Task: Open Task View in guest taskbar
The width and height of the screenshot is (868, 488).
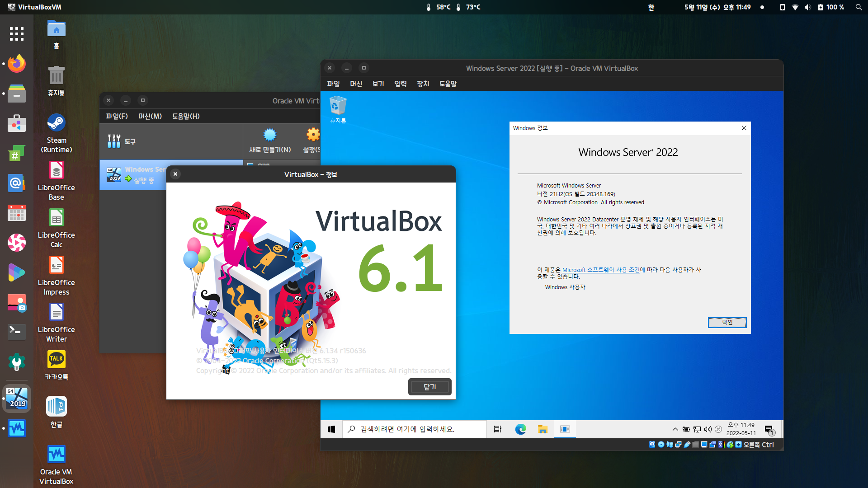Action: tap(497, 429)
